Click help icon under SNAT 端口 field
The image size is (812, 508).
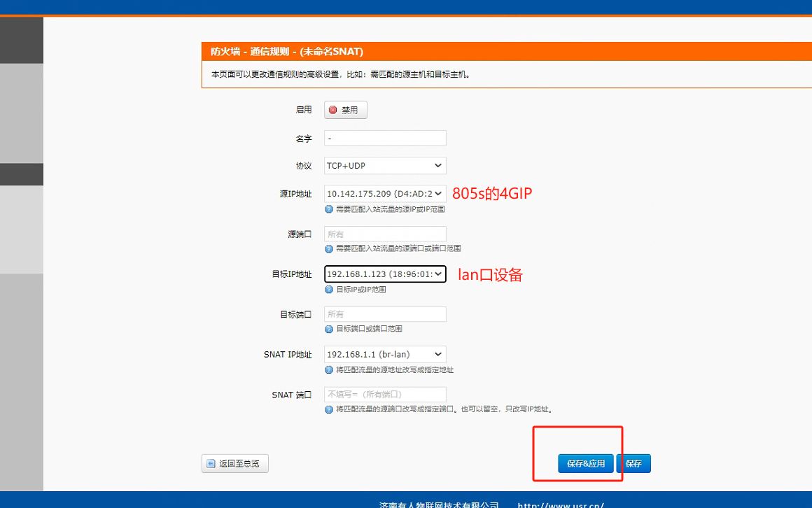pos(329,409)
